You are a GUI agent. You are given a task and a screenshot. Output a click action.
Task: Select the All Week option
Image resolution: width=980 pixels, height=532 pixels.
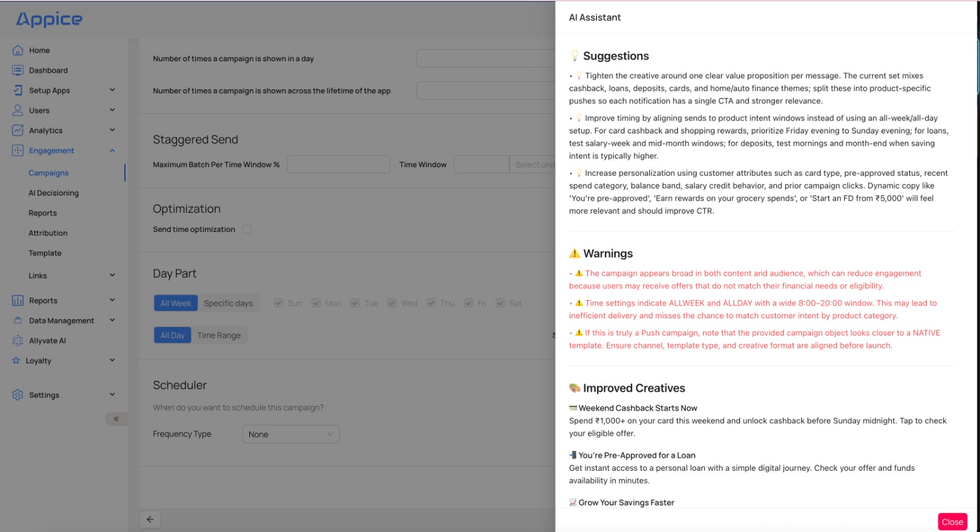pyautogui.click(x=176, y=303)
